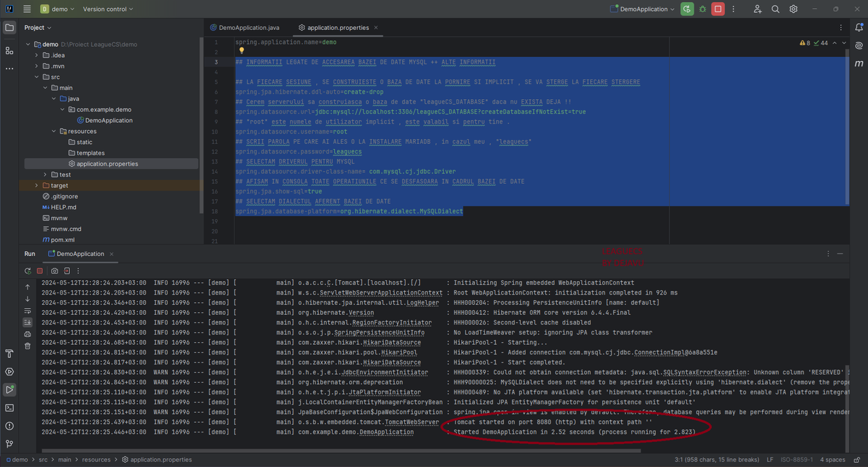Close the application.properties tab

coord(376,28)
